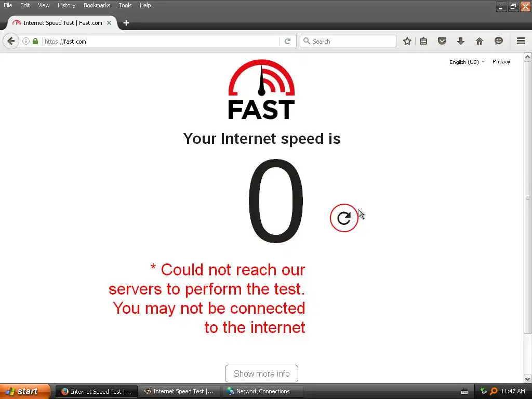The width and height of the screenshot is (532, 399).
Task: Open the bookmarks list icon
Action: click(x=423, y=42)
